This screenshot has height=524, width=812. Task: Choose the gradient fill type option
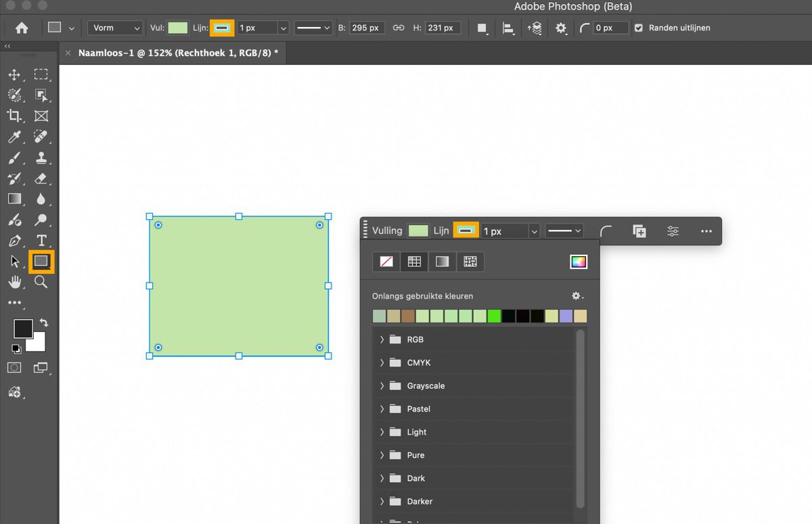442,262
